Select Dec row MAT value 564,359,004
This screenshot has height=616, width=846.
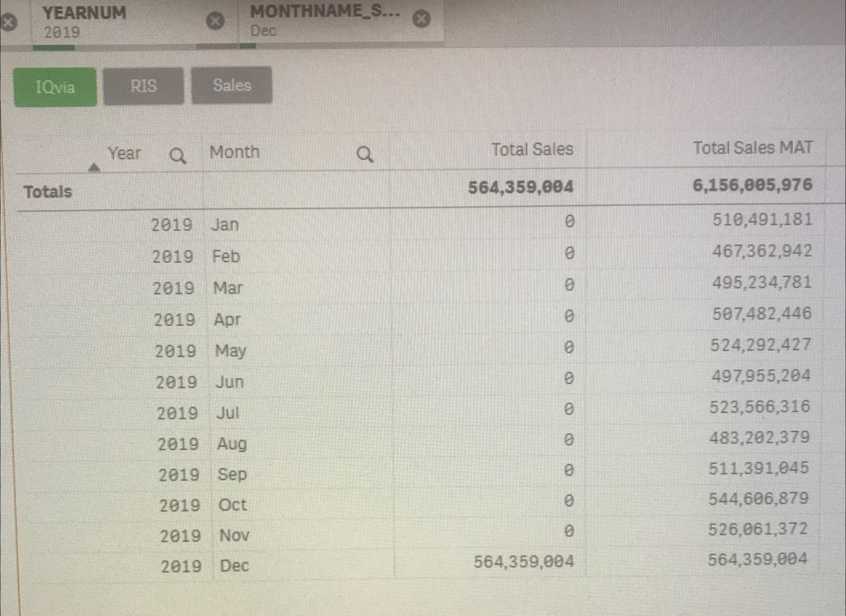(x=757, y=559)
